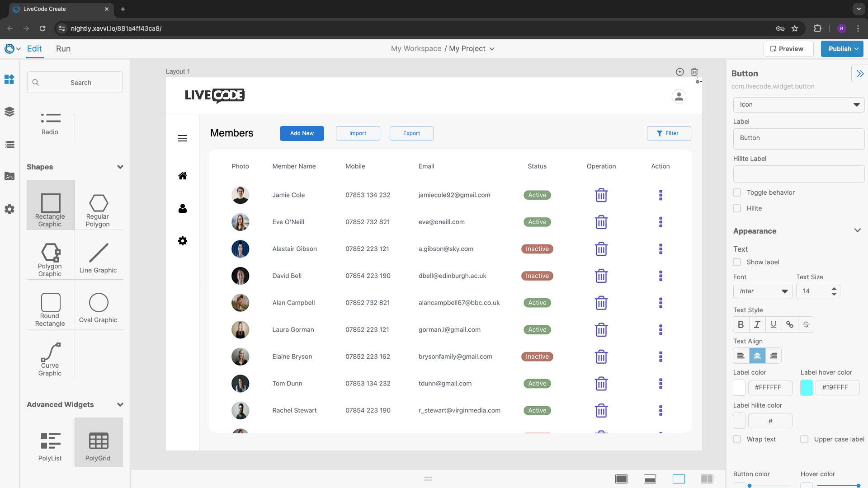
Task: Tick the Wrap text checkbox
Action: coord(737,439)
